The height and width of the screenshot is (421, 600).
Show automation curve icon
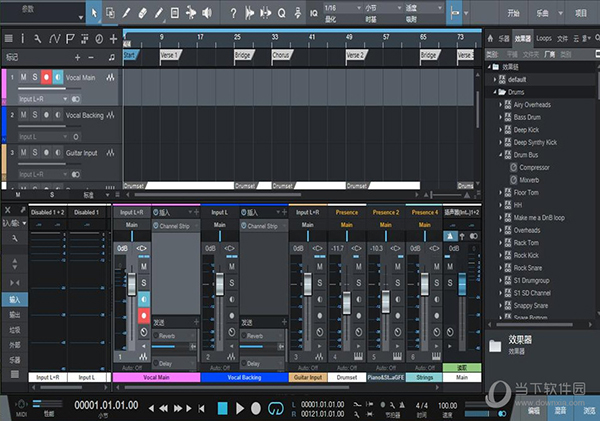click(x=54, y=38)
